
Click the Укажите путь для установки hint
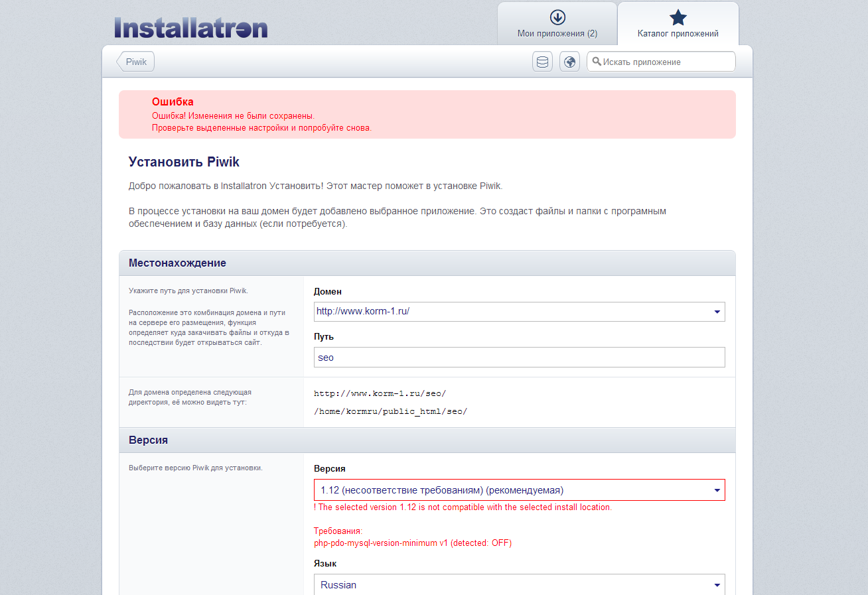[x=188, y=291]
